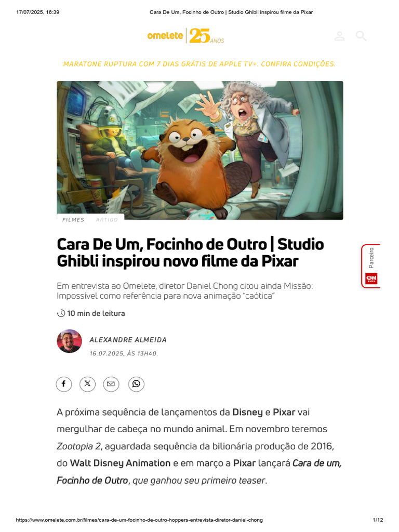Select the ARTIGO tag
399x532 pixels.
(107, 220)
